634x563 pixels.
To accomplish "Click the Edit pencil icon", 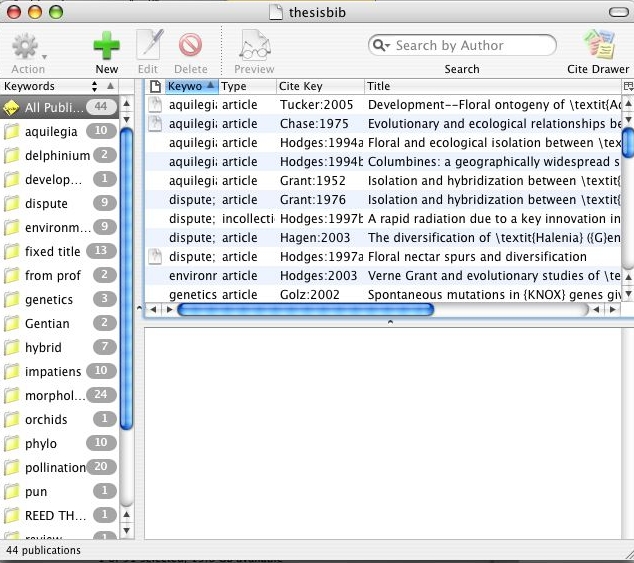I will point(148,46).
